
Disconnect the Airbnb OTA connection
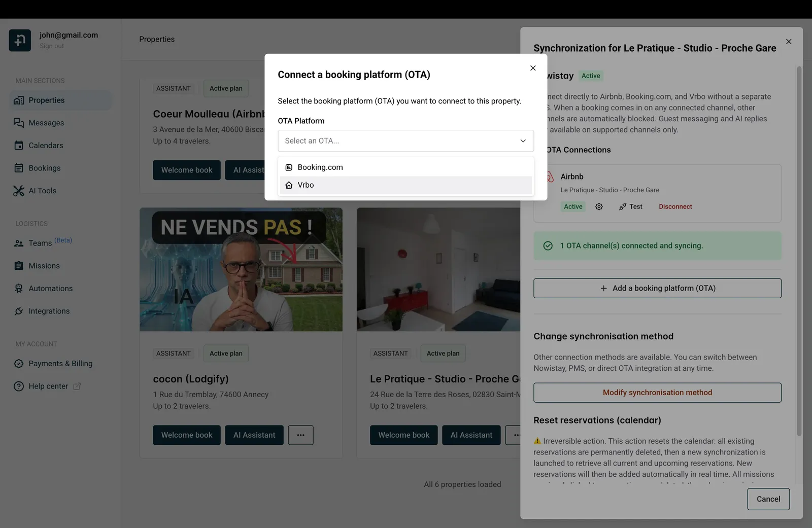[675, 206]
